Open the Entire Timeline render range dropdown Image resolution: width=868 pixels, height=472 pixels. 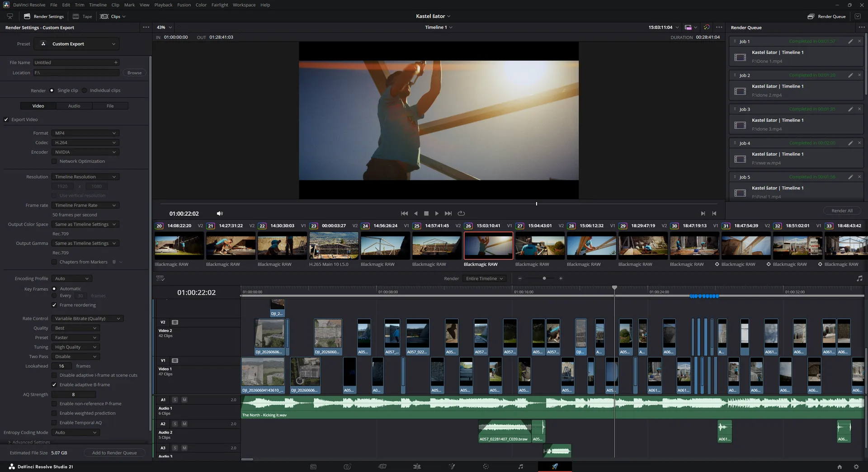pos(484,278)
